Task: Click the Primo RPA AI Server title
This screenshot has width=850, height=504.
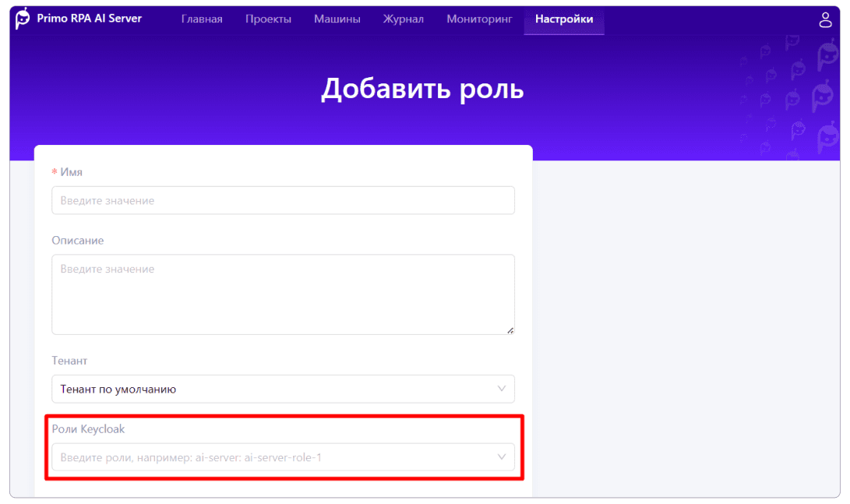Action: (89, 19)
